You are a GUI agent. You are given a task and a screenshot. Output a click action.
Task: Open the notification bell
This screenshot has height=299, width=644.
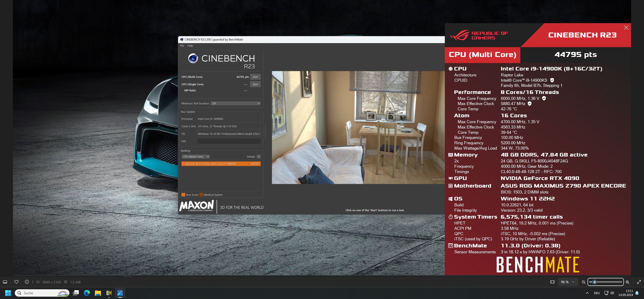tap(637, 293)
